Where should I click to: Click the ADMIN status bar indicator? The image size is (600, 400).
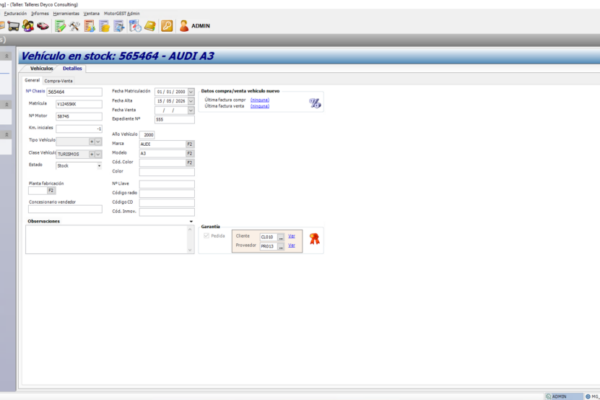tap(564, 397)
